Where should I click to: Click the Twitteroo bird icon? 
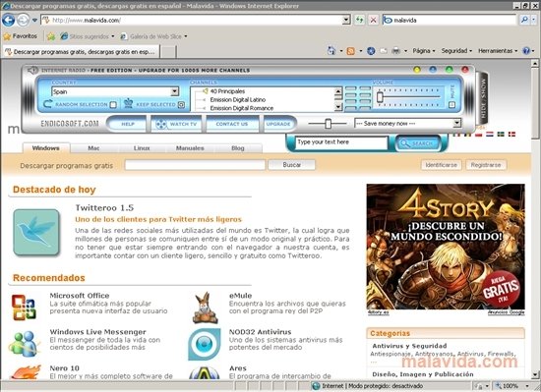(x=36, y=232)
